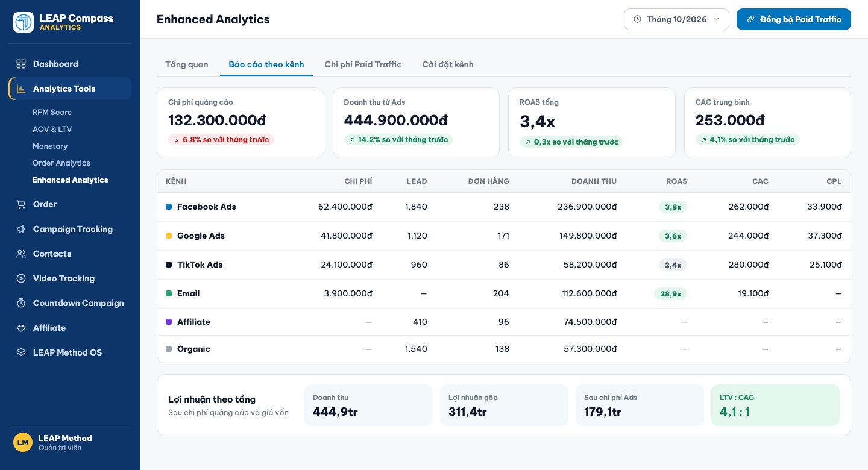Click the Order shopping cart icon
The height and width of the screenshot is (470, 868).
(21, 204)
